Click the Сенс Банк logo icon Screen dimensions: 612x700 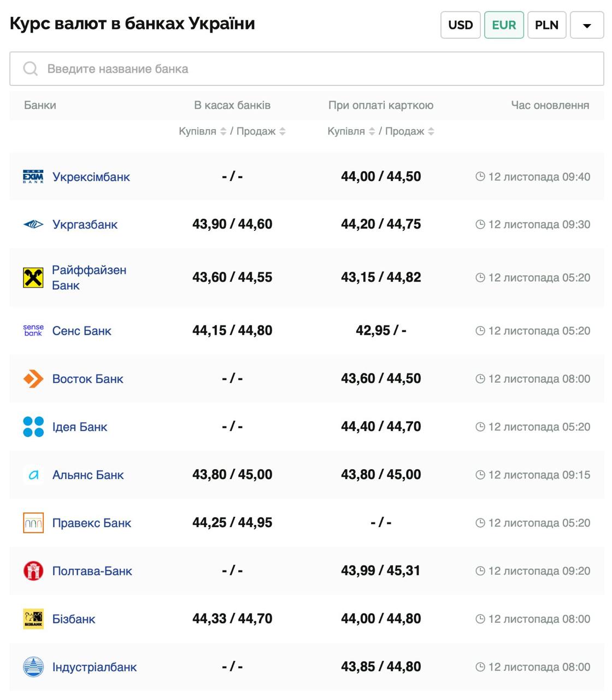(x=33, y=330)
